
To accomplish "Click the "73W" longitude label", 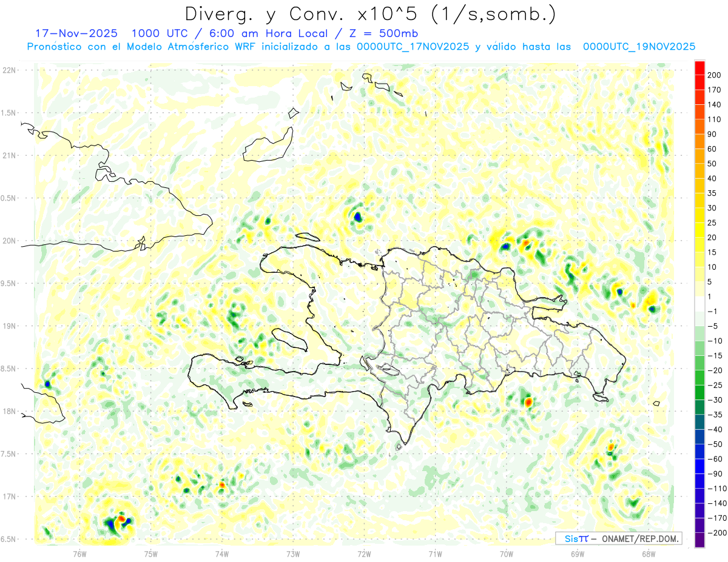I will 293,553.
